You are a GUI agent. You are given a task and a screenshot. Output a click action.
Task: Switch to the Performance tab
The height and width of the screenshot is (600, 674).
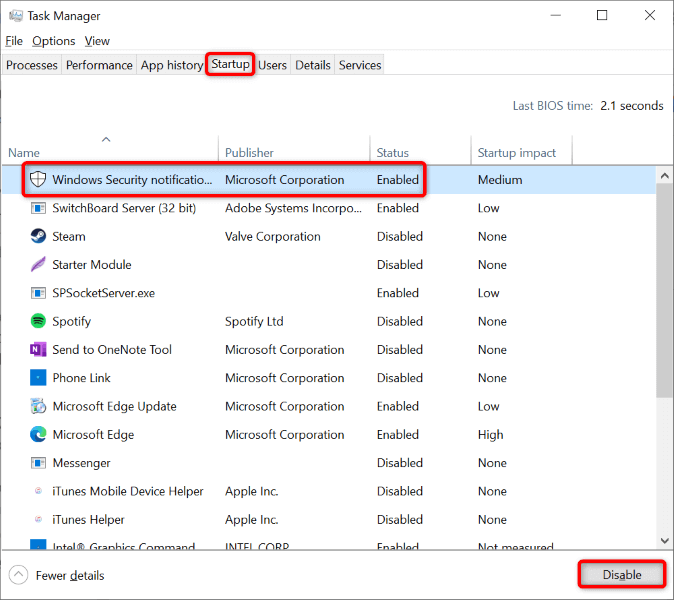[99, 65]
